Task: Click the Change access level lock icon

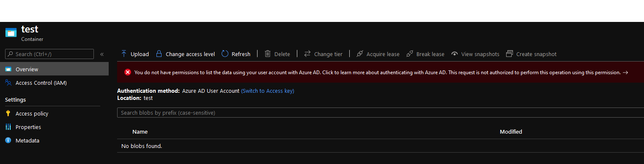Action: tap(159, 54)
